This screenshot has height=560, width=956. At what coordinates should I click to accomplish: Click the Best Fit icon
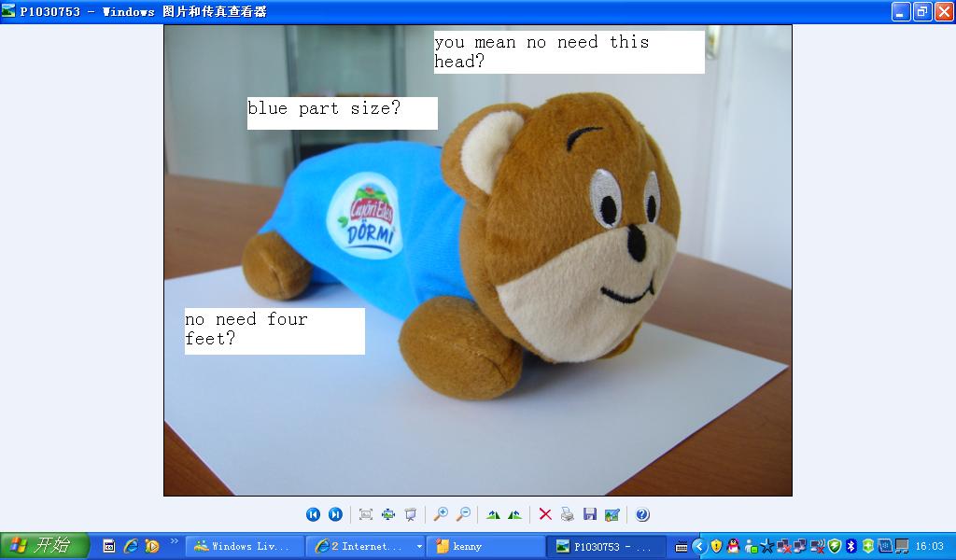(x=366, y=514)
